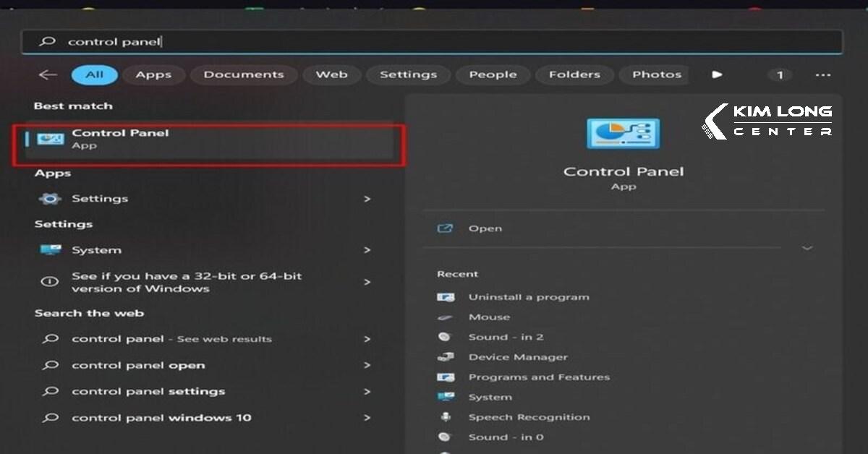This screenshot has width=868, height=454.
Task: Click the back arrow icon
Action: tap(48, 74)
